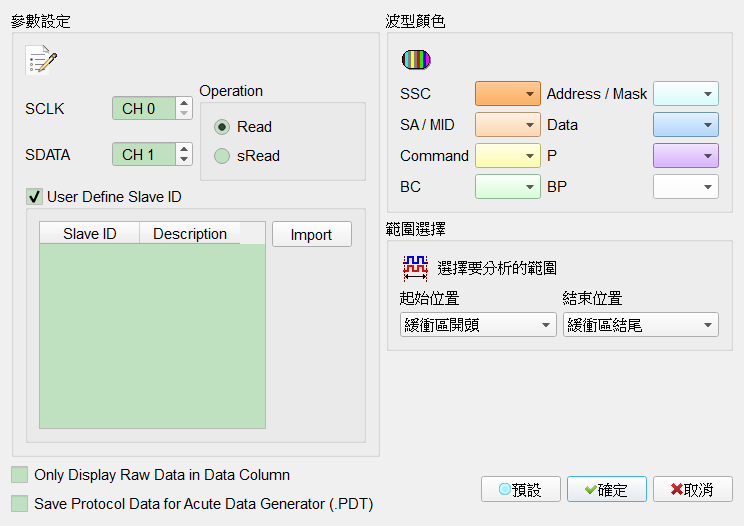Screen dimensions: 744x526
Task: Click the 預設 default button
Action: (521, 489)
